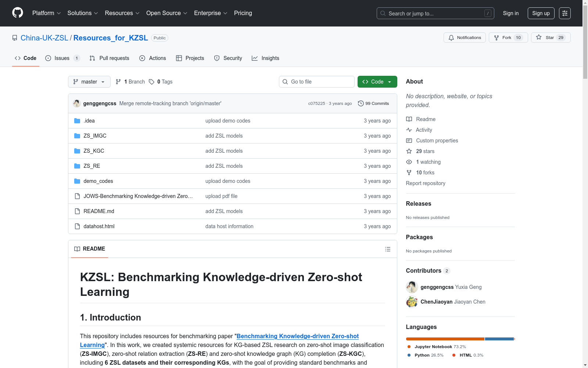Focus the Search or jump to field
This screenshot has height=368, width=588.
[435, 13]
